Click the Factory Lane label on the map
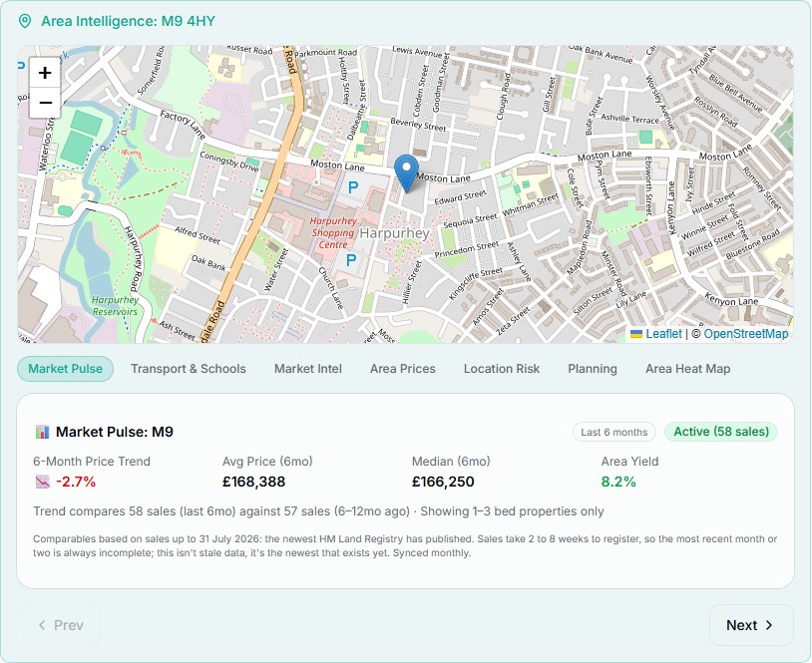The image size is (812, 663). pos(183,124)
